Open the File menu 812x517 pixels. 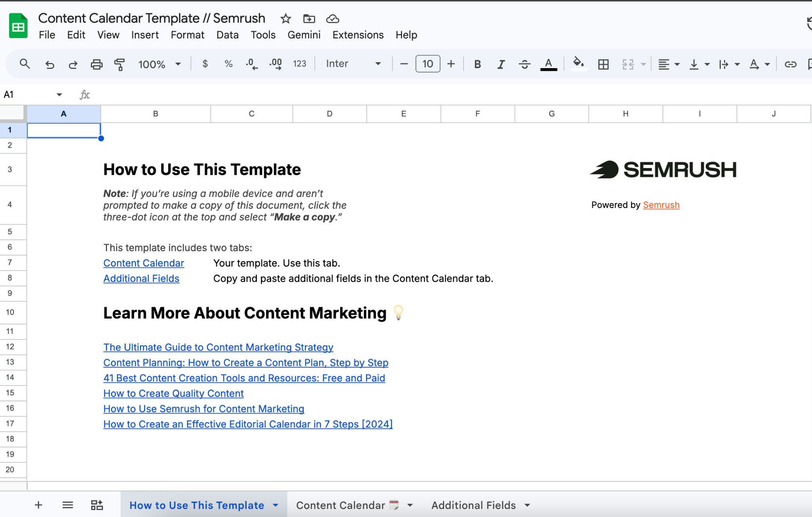(x=47, y=35)
